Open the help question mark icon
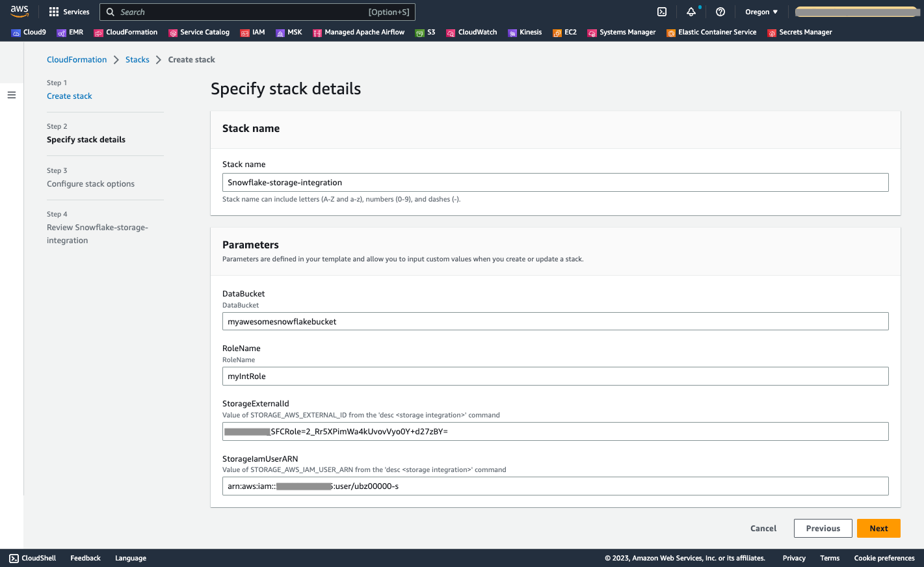This screenshot has height=567, width=924. [720, 12]
